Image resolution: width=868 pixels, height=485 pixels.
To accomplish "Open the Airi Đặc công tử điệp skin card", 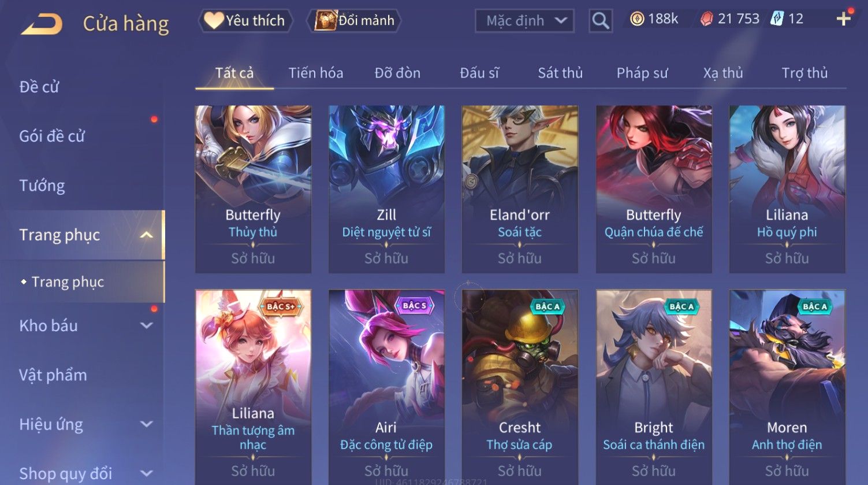I will coord(386,387).
